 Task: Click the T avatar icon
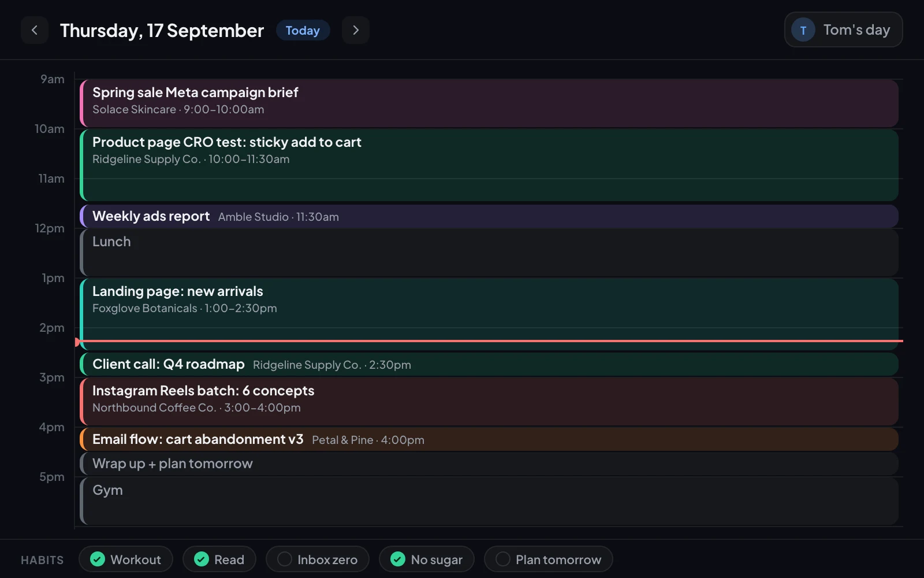pyautogui.click(x=803, y=30)
